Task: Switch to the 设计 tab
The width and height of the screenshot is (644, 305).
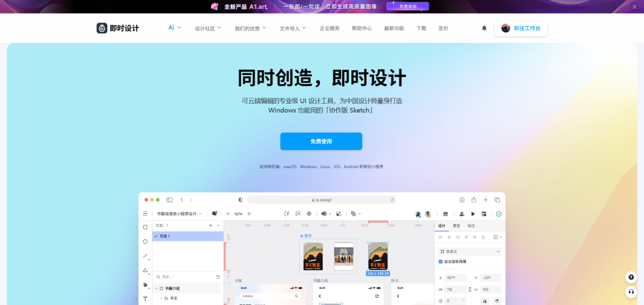Action: pos(441,226)
